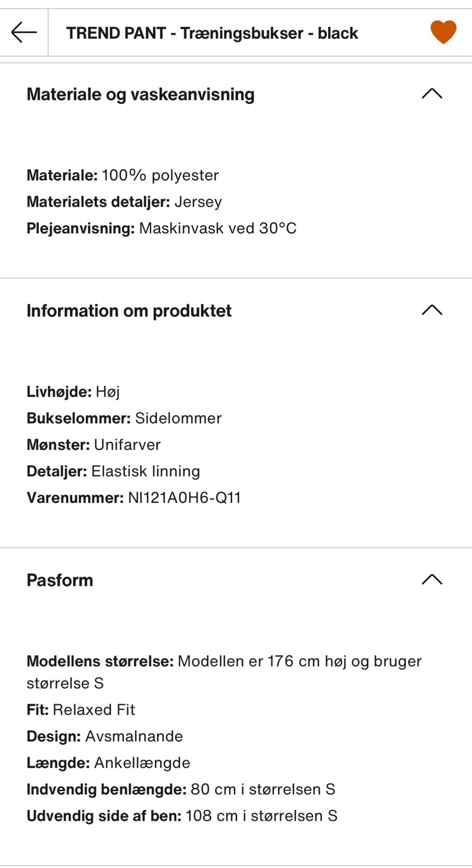Click the Detaljer Elastisk linning line

click(x=113, y=471)
